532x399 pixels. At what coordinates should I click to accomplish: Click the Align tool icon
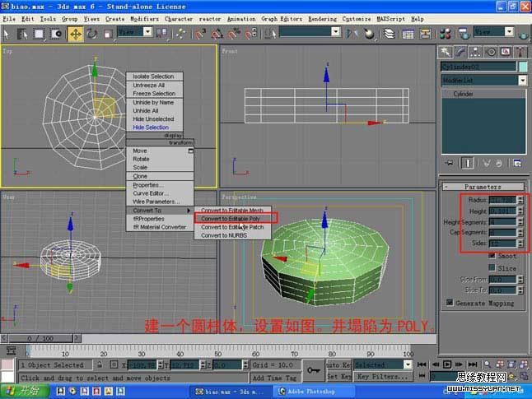(x=369, y=34)
